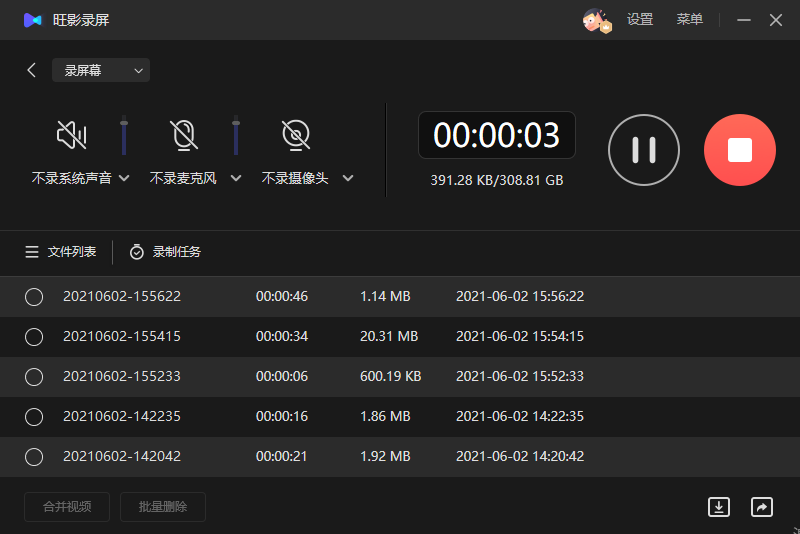Open the 录屏幕 mode dropdown
The height and width of the screenshot is (534, 800).
click(x=101, y=70)
